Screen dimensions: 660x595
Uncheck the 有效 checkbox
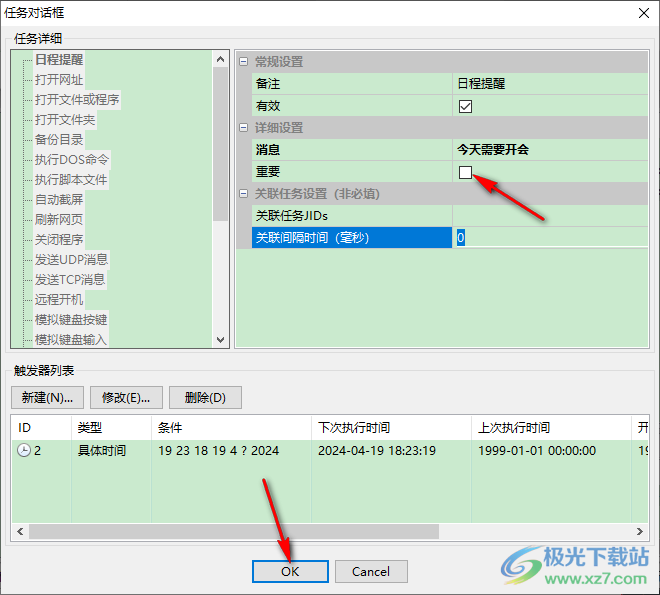pyautogui.click(x=465, y=106)
